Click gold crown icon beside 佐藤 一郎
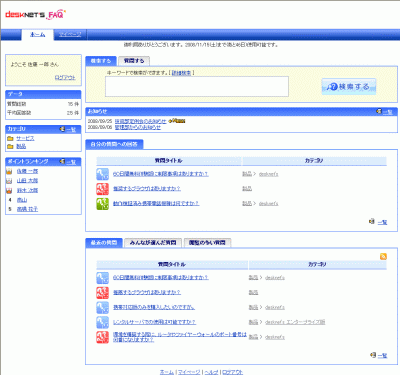The height and width of the screenshot is (375, 400). pos(9,171)
